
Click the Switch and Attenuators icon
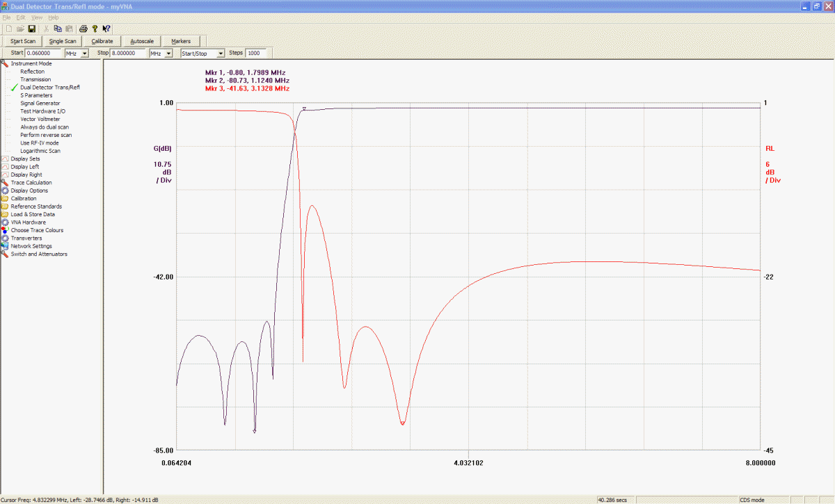point(5,254)
